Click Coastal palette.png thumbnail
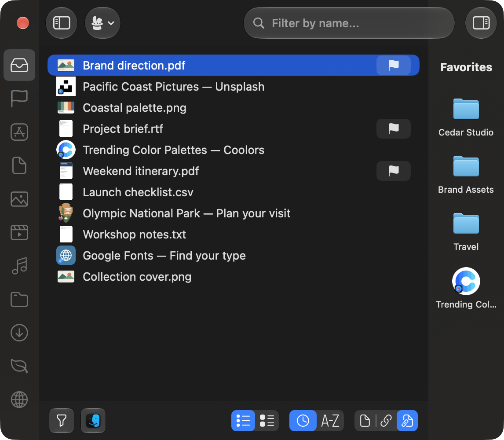Image resolution: width=504 pixels, height=440 pixels. 66,108
